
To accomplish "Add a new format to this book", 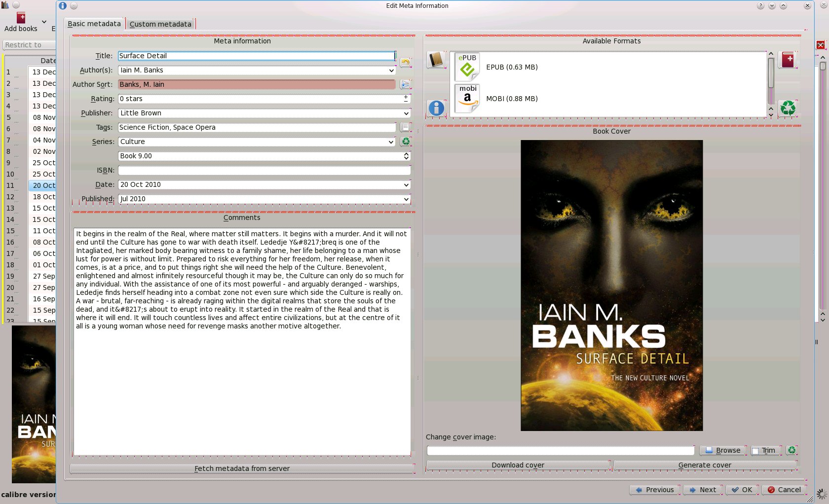I will click(x=788, y=60).
